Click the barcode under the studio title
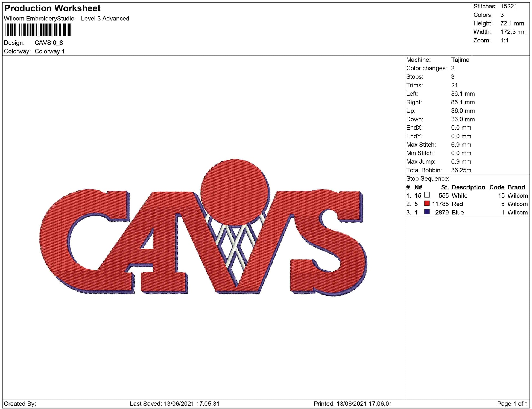Screen dimensions: 532x409 coord(38,30)
